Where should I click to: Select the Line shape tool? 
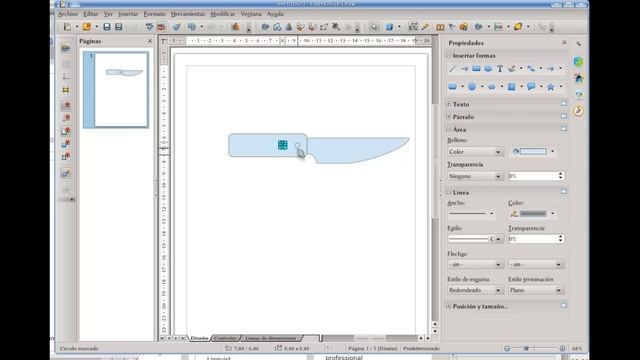[x=452, y=69]
